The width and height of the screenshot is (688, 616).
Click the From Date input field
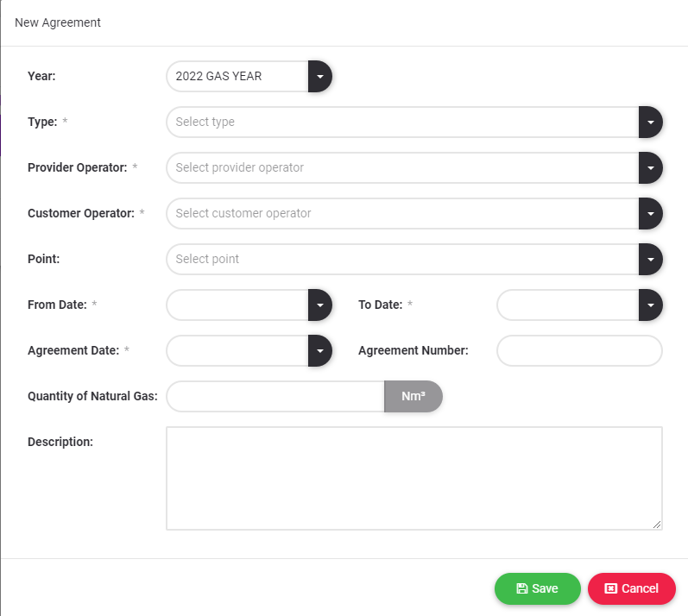click(x=237, y=305)
